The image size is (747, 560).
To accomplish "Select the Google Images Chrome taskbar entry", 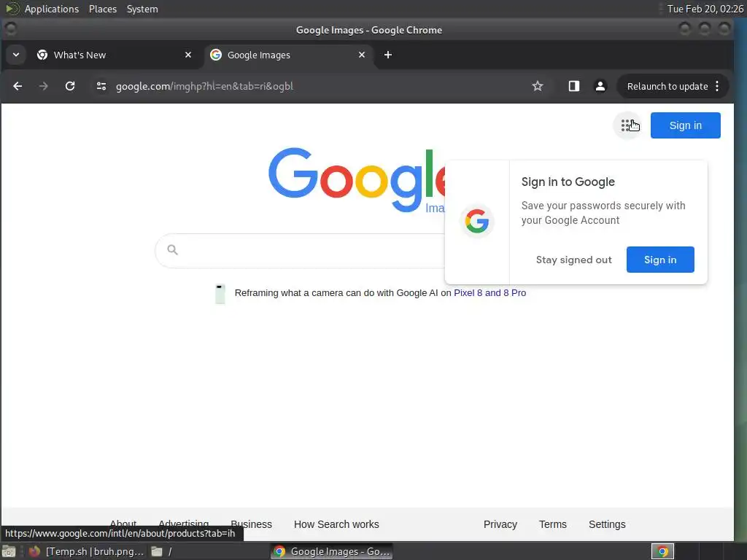I will [332, 551].
